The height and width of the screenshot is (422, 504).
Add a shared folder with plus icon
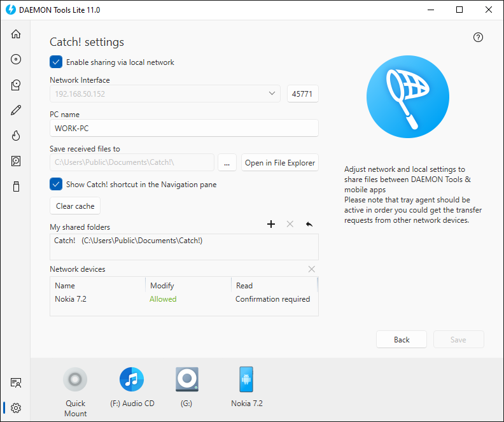[x=271, y=224]
